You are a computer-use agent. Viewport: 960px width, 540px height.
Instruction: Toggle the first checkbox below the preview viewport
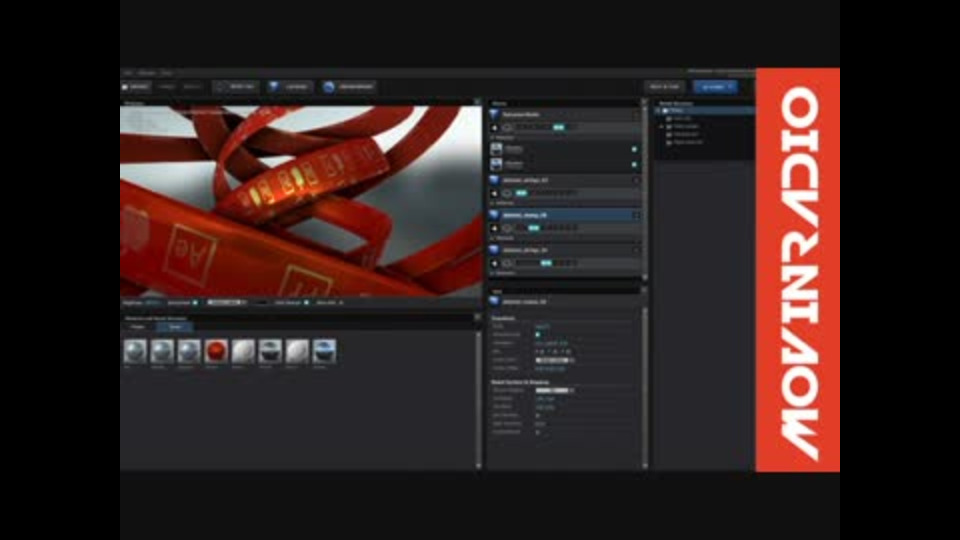point(196,302)
